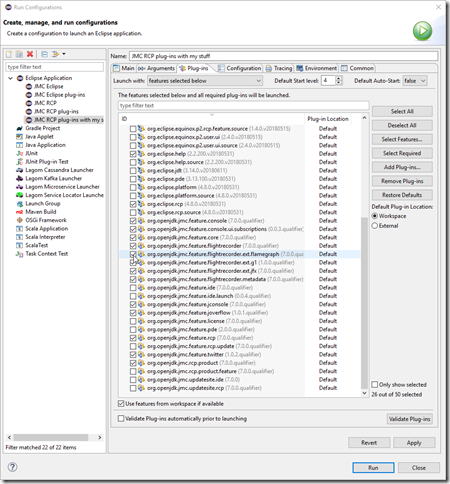Select JMC RCP plug-ins configuration
This screenshot has width=450, height=484.
(x=56, y=111)
